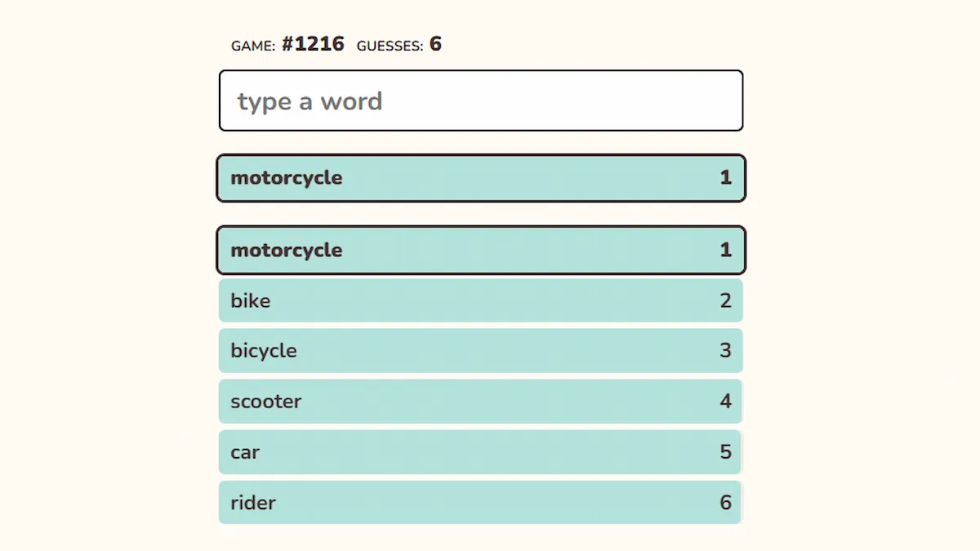
Task: Select the word bike in the list
Action: pyautogui.click(x=250, y=301)
